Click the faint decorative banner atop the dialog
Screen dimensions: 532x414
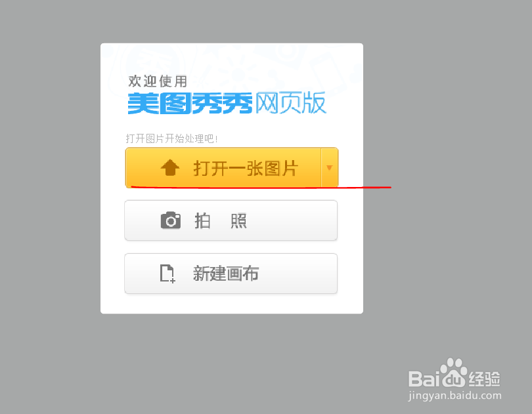point(232,68)
